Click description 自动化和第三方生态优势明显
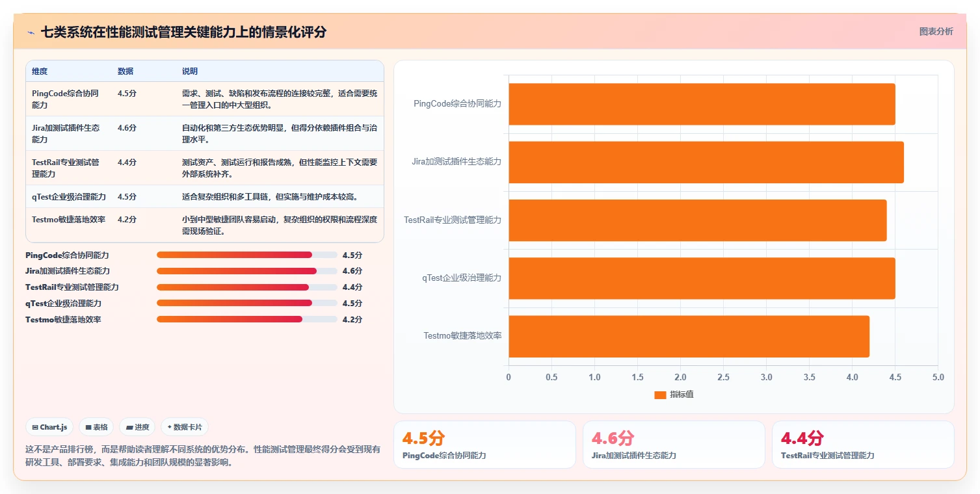Image resolution: width=980 pixels, height=494 pixels. coord(280,133)
